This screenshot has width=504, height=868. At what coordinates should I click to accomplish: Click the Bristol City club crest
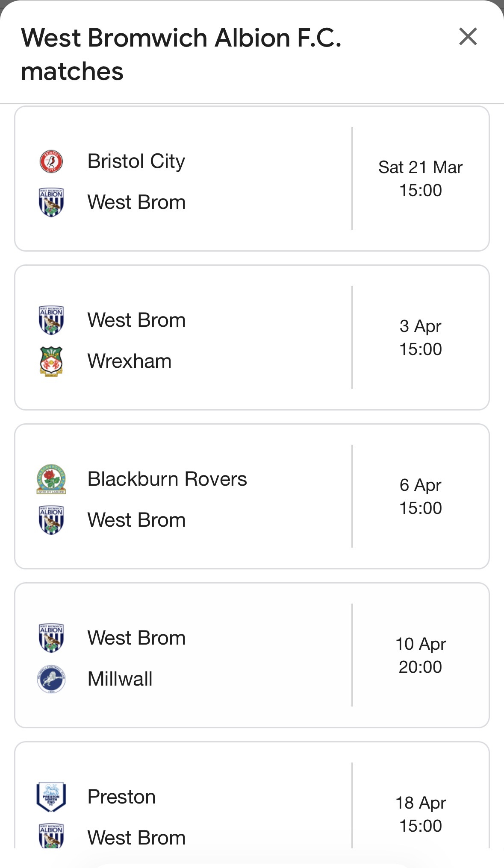tap(51, 161)
